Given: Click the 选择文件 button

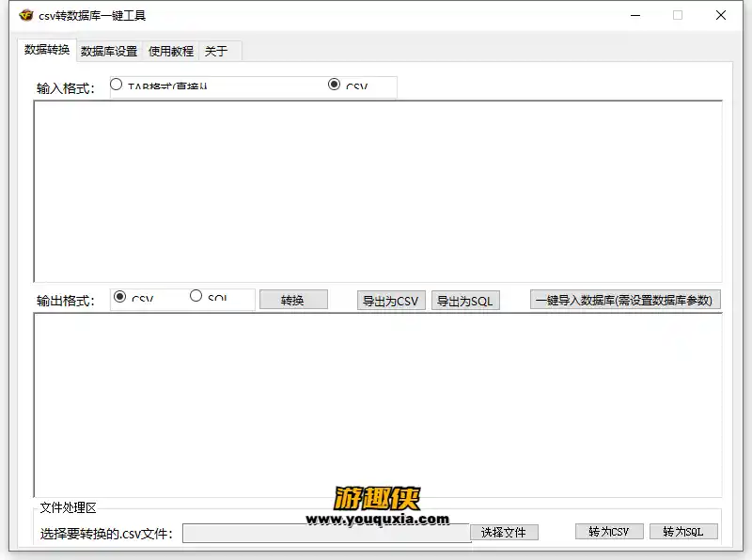Looking at the screenshot, I should pyautogui.click(x=504, y=532).
